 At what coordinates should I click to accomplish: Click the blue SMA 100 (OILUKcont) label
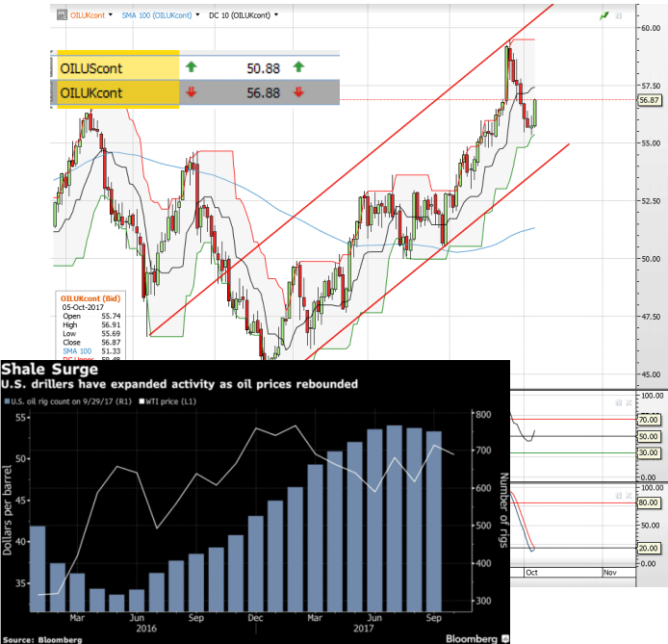tap(157, 15)
